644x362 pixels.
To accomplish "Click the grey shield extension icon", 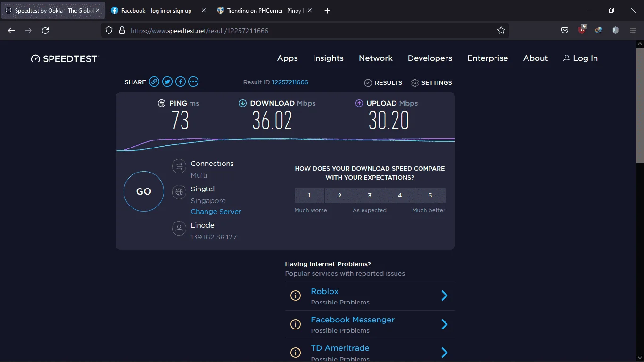I will coord(615,30).
